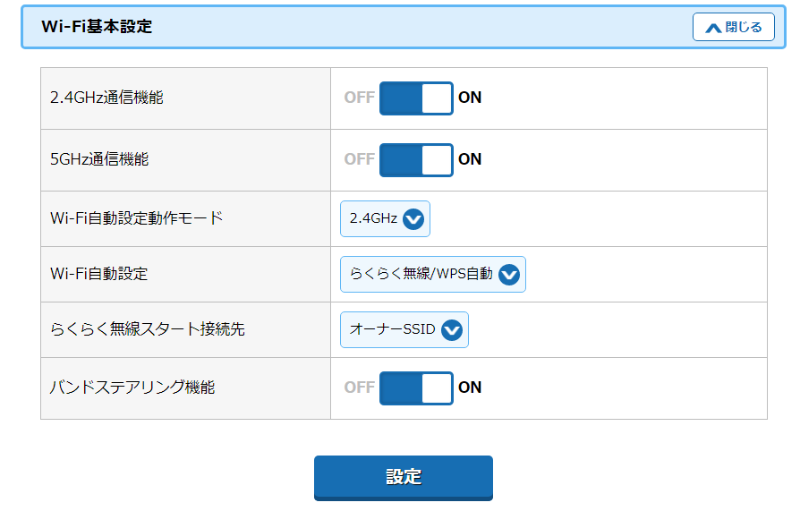Click OFF label for 2.4GHz通信機能
This screenshot has height=511, width=800.
click(x=359, y=98)
